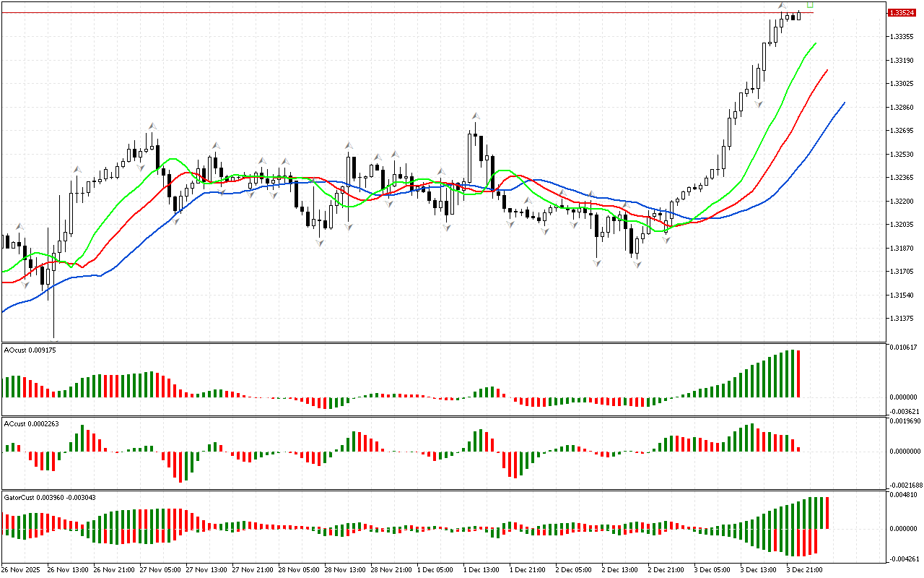Click the down fractal under the 2 Dec 13:00 low
Screen dimensions: 924x578
point(637,265)
